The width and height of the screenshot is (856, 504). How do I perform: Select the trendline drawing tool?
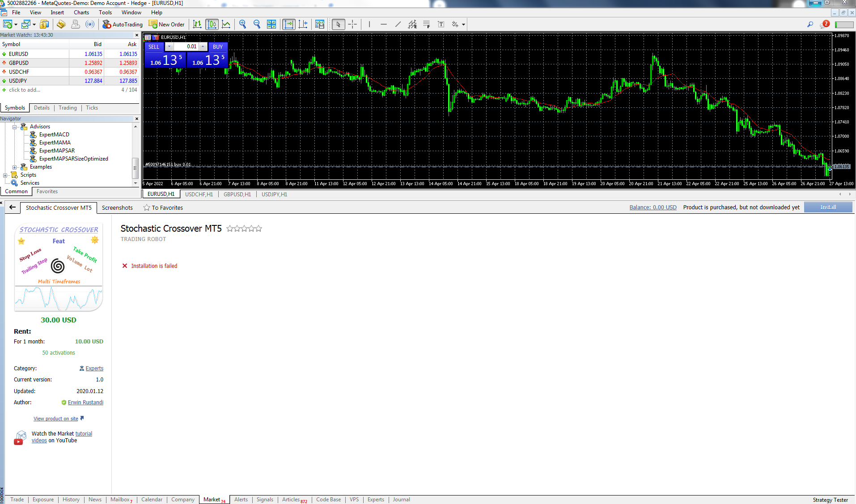(398, 24)
